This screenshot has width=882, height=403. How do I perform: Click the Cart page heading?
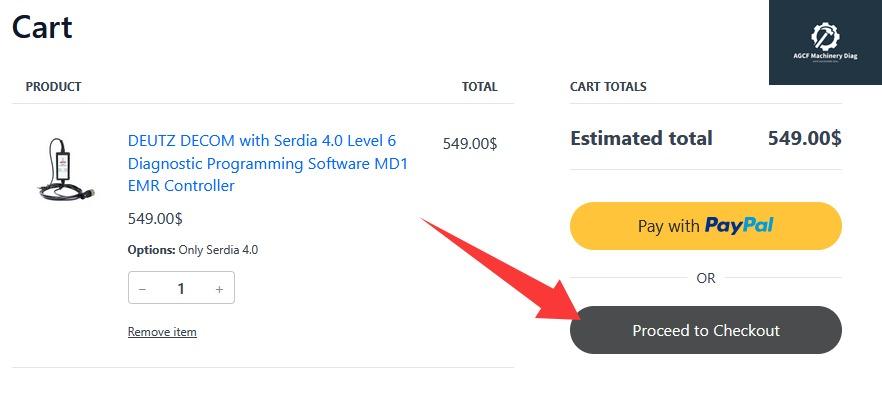(x=42, y=27)
